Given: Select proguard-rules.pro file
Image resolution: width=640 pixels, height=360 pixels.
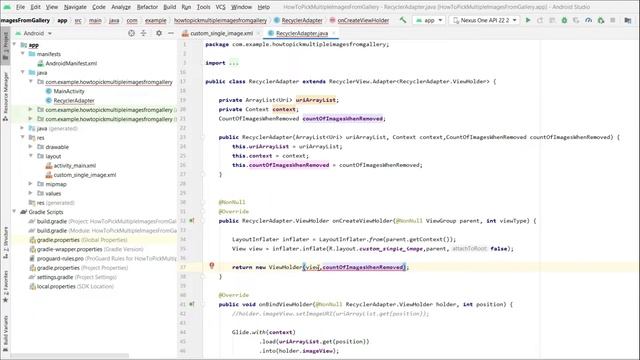Looking at the screenshot, I should click(x=60, y=258).
